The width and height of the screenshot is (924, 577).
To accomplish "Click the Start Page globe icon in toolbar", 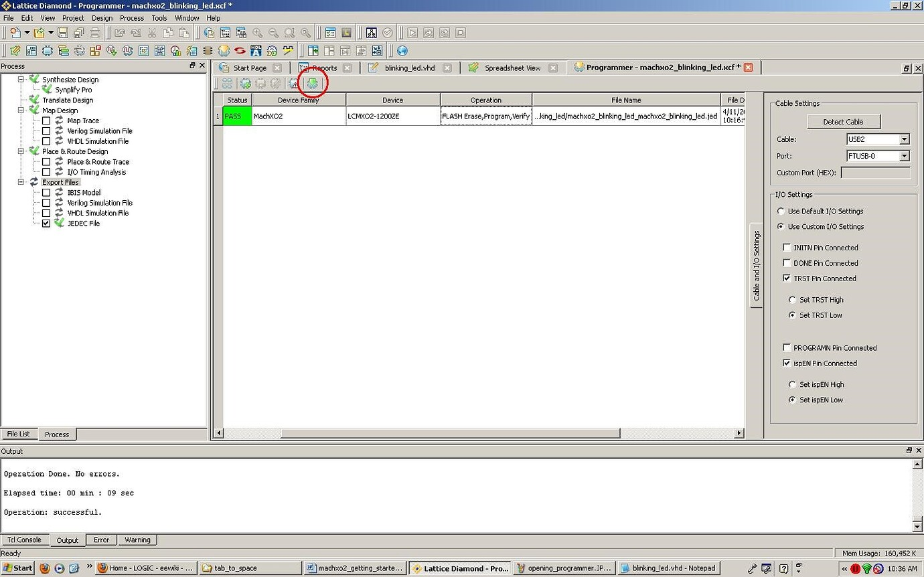I will [209, 33].
